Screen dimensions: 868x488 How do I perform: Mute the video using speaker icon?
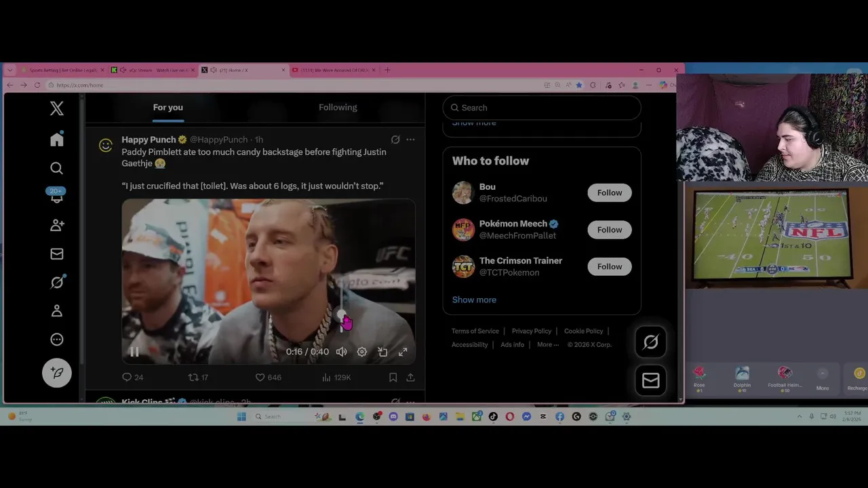(x=342, y=352)
